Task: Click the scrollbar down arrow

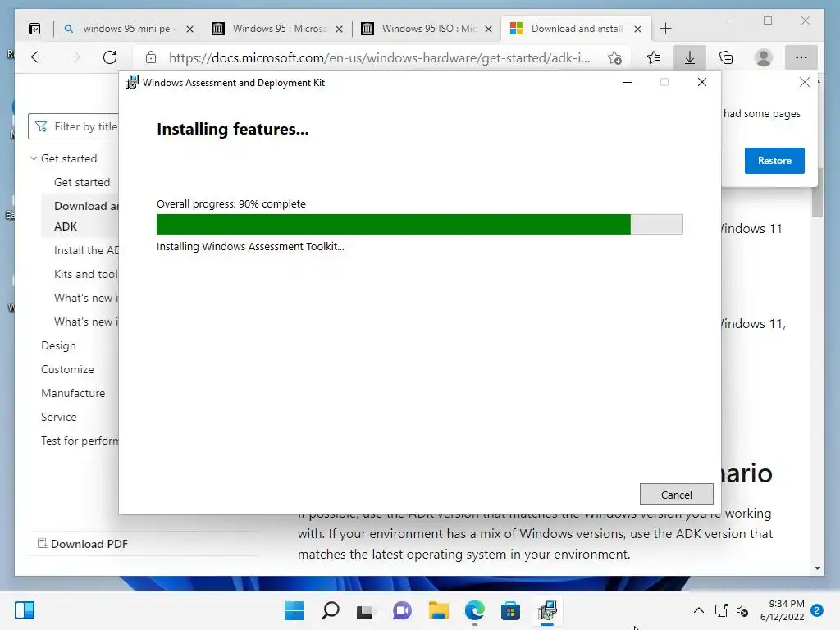Action: coord(817,568)
